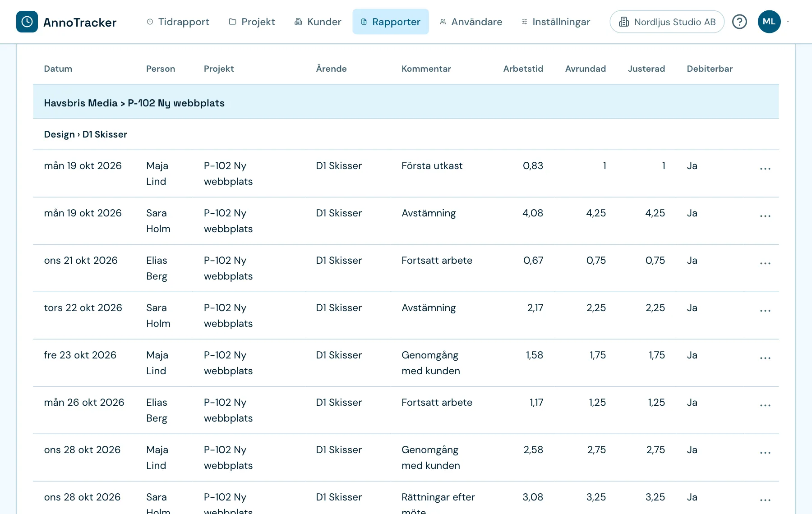The height and width of the screenshot is (514, 812).
Task: Click the 3,08 Arbetstid value
Action: point(533,497)
